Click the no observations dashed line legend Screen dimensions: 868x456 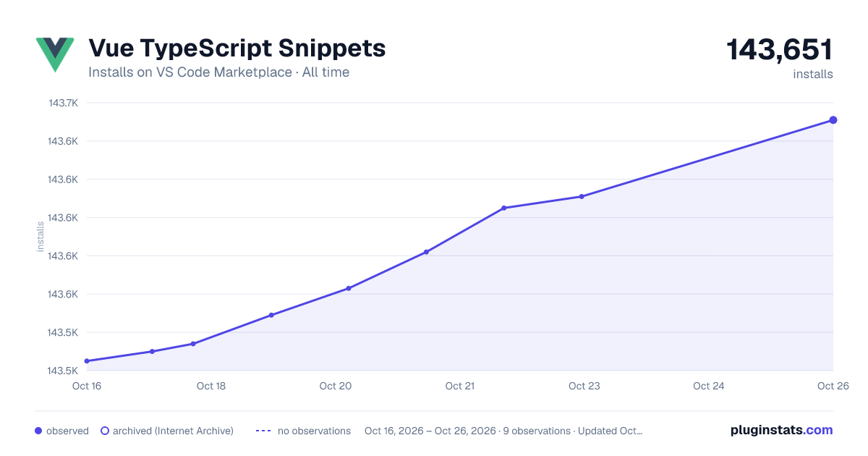263,431
